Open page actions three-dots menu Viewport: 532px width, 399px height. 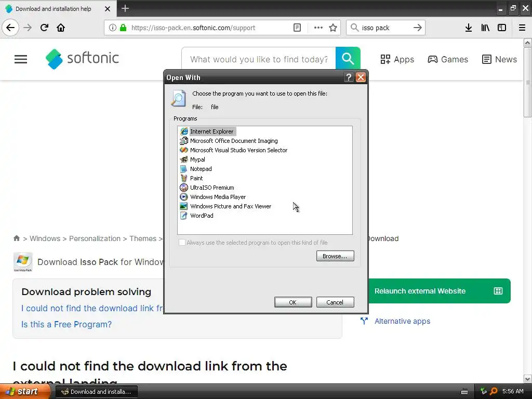318,28
